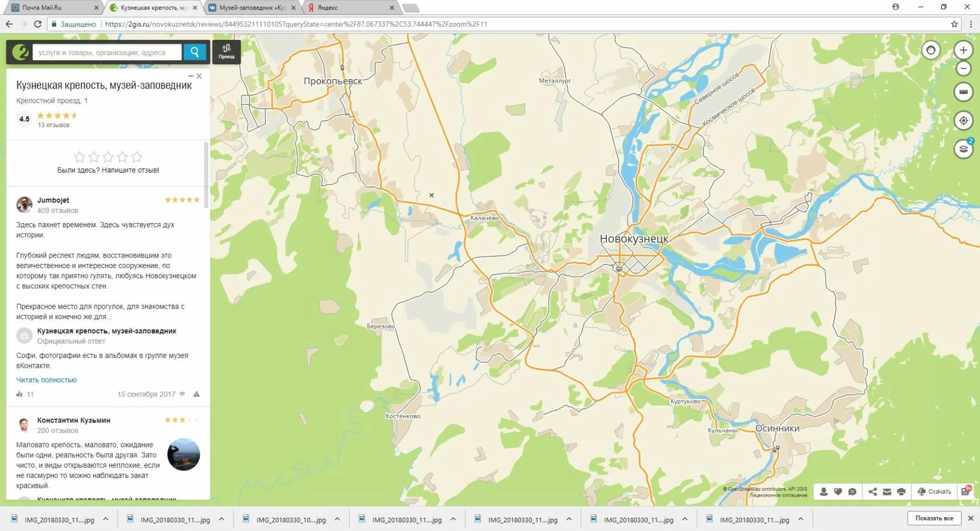Image resolution: width=980 pixels, height=531 pixels.
Task: Zoom in the map with plus
Action: [963, 50]
